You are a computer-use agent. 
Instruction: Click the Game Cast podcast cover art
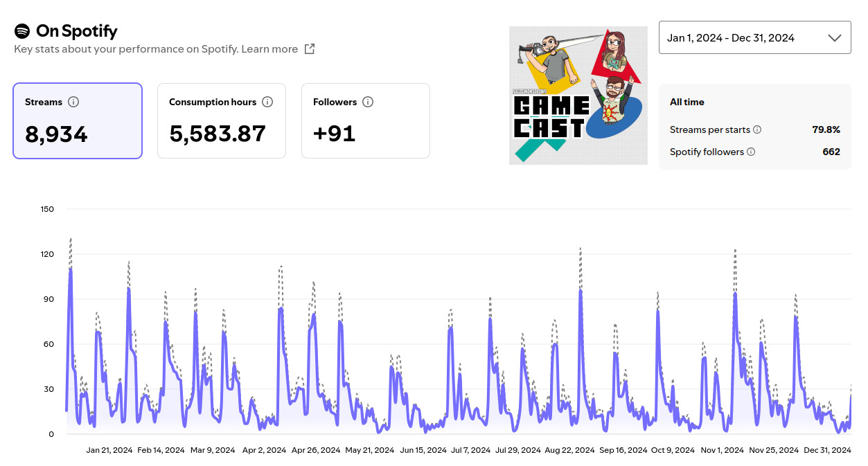(x=578, y=96)
